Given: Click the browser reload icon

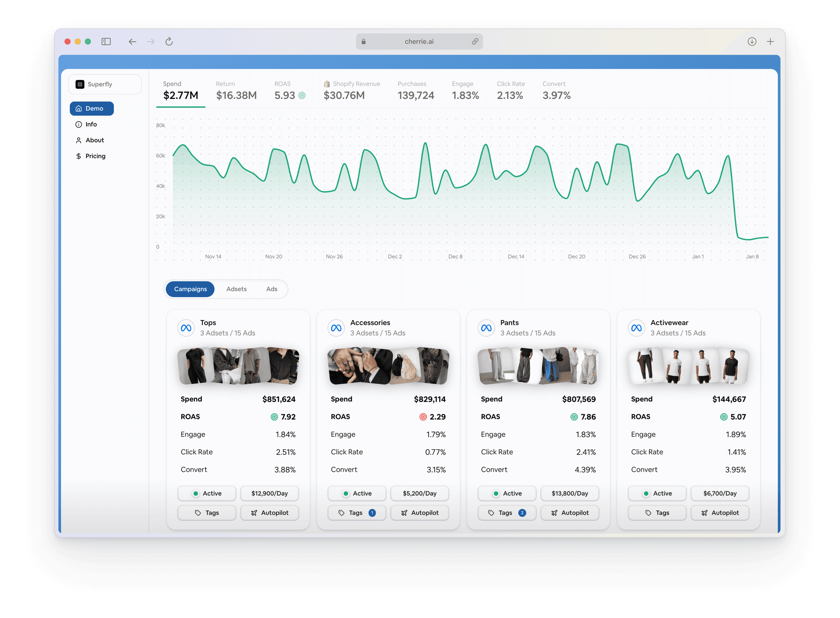Looking at the screenshot, I should [169, 42].
